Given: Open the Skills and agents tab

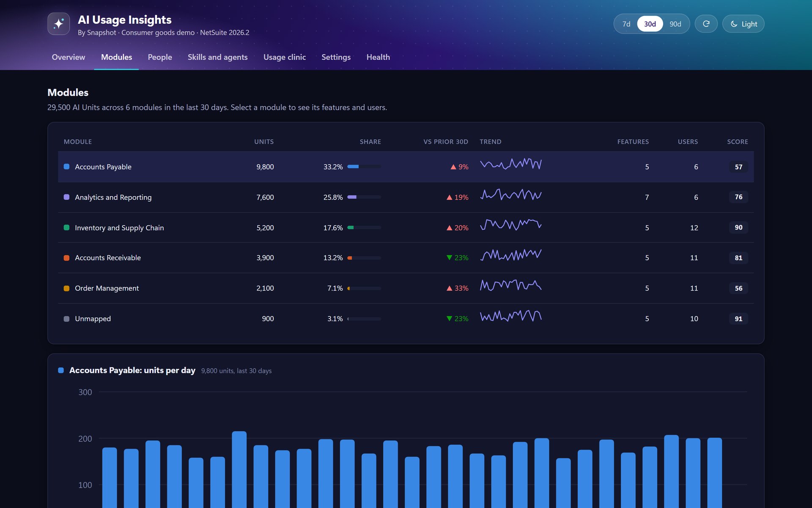Looking at the screenshot, I should [x=217, y=57].
